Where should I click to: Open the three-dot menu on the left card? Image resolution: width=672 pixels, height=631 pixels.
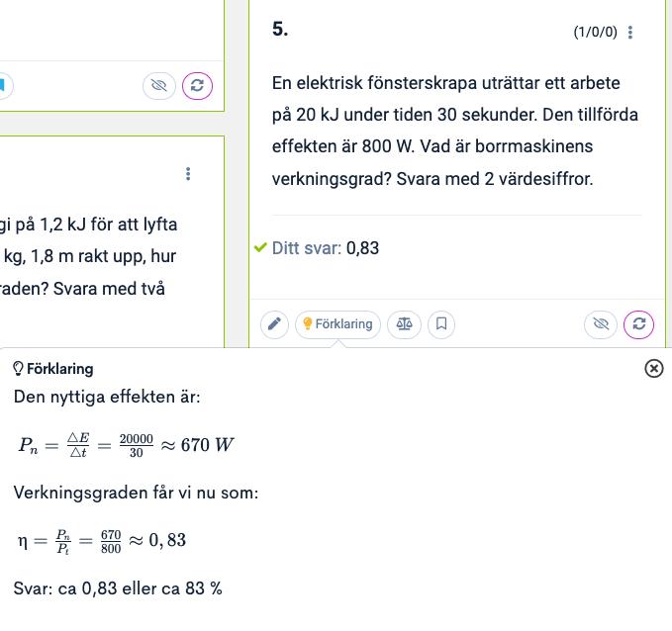coord(188,174)
